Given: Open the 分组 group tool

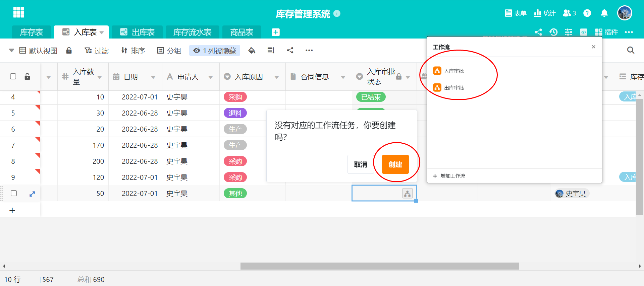Looking at the screenshot, I should (169, 51).
